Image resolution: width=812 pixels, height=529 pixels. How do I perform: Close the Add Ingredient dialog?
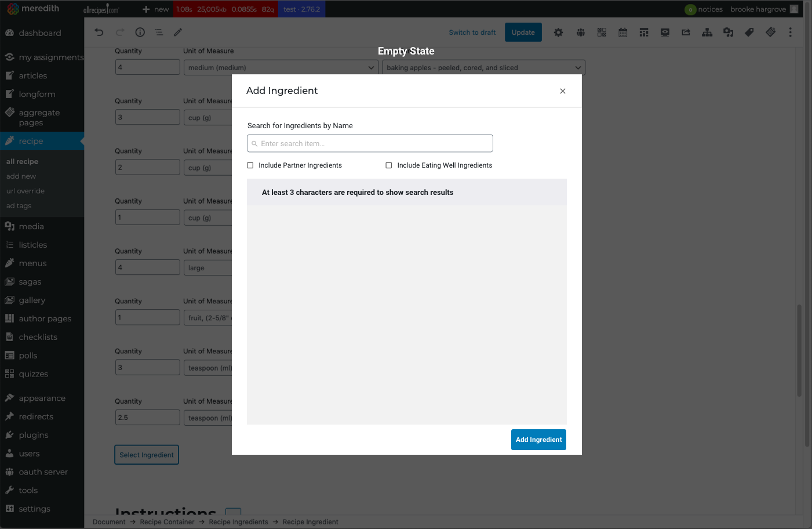click(563, 91)
